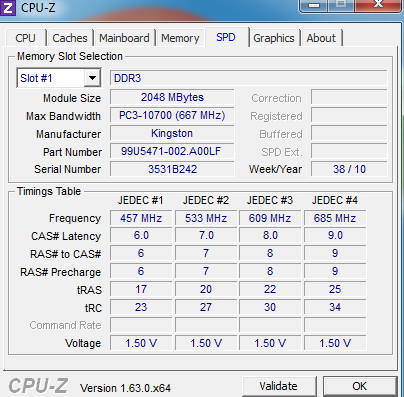The height and width of the screenshot is (397, 404).
Task: Expand the Slot #1 dropdown arrow
Action: click(x=92, y=78)
